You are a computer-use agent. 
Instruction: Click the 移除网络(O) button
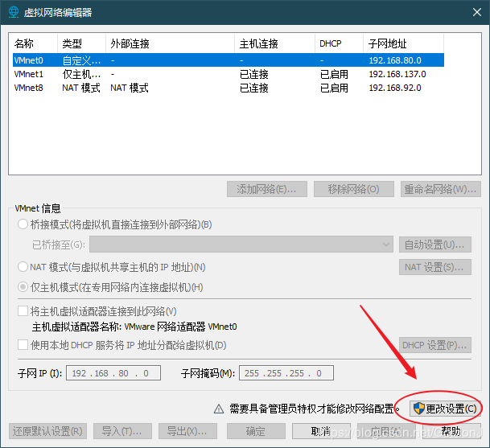pos(354,189)
